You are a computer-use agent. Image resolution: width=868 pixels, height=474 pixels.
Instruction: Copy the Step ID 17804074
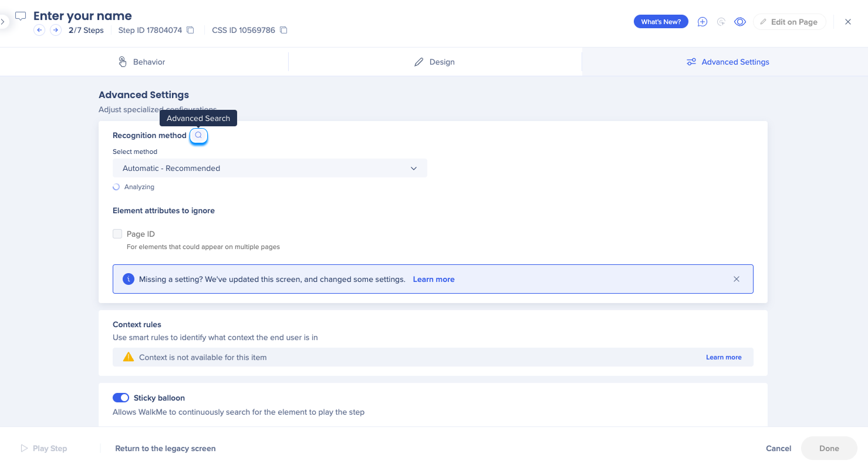click(190, 30)
